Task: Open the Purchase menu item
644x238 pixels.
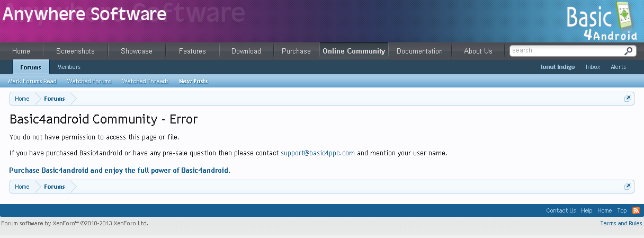Action: coord(296,51)
